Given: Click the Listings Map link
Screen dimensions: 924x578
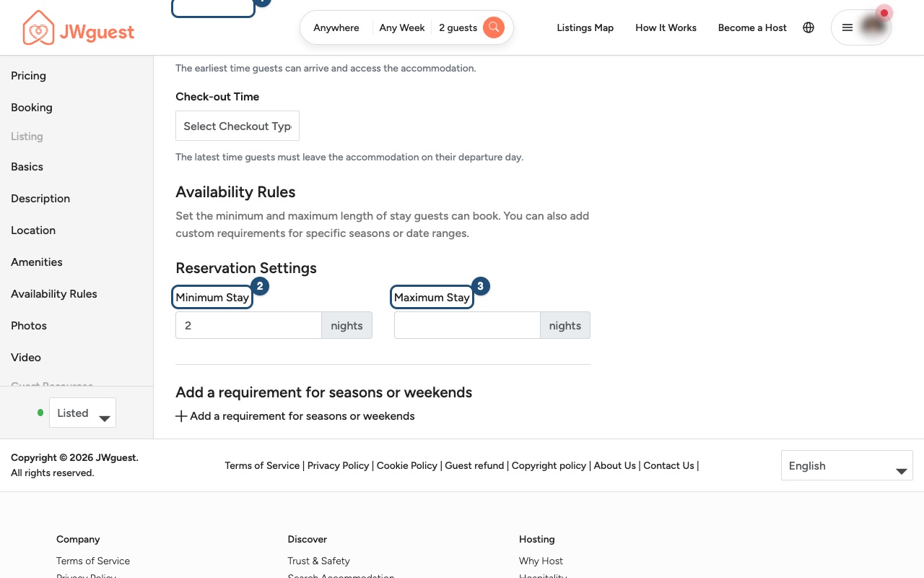Looking at the screenshot, I should pos(585,27).
